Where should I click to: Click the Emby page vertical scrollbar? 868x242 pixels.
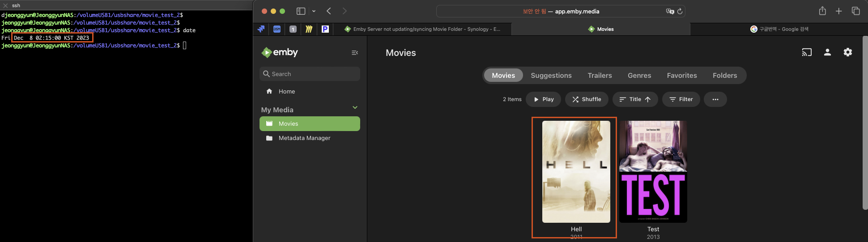(865, 123)
